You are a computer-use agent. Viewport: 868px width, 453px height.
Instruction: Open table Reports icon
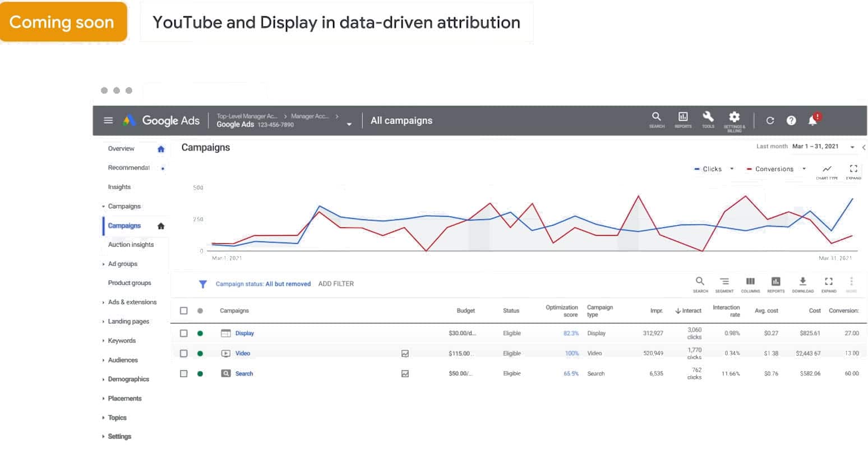click(775, 284)
